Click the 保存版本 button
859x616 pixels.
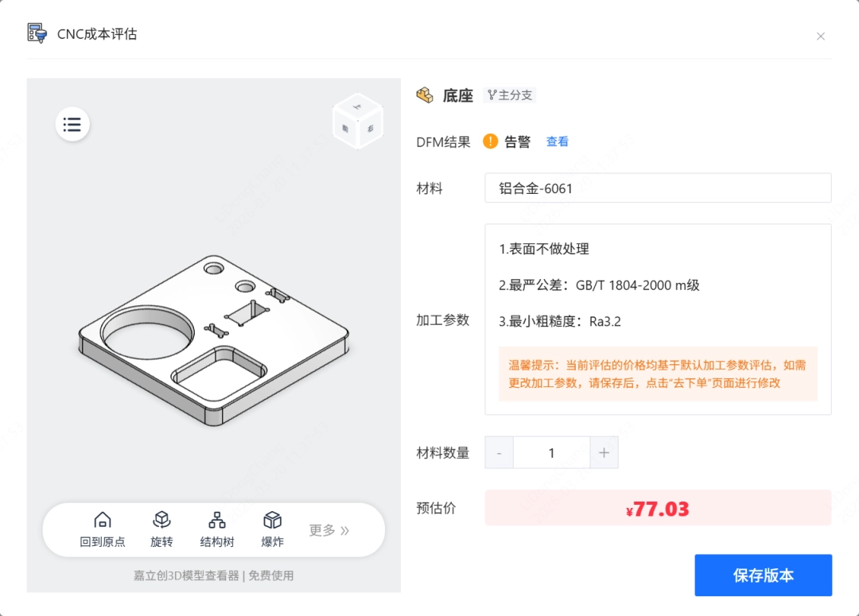click(x=763, y=575)
